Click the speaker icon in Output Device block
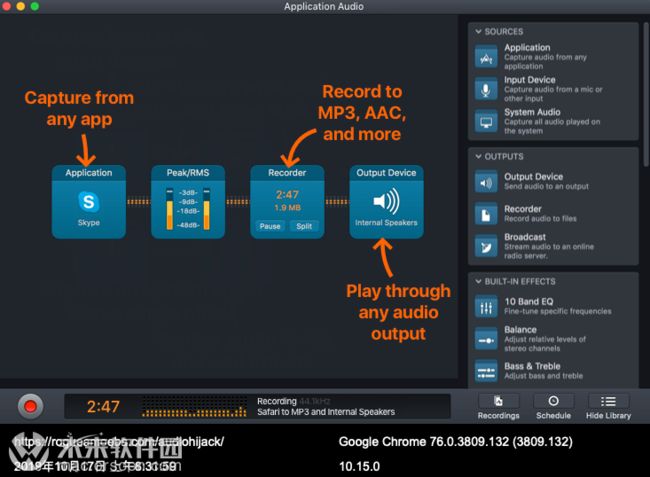The height and width of the screenshot is (477, 650). (386, 201)
